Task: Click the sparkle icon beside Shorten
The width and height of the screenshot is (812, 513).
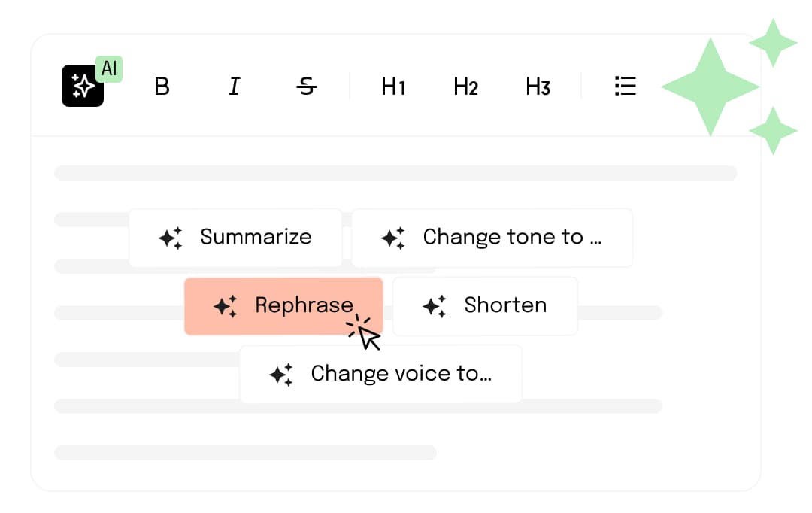Action: [x=435, y=306]
